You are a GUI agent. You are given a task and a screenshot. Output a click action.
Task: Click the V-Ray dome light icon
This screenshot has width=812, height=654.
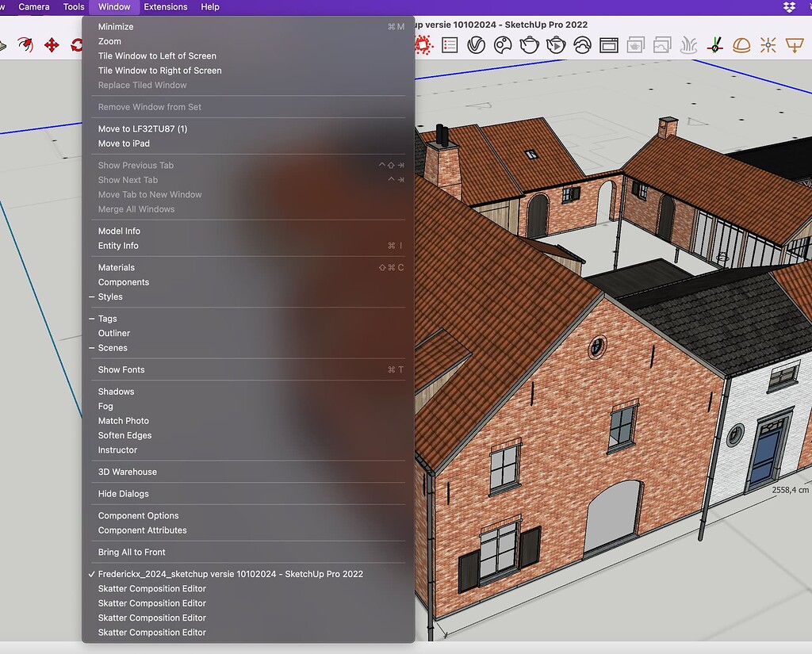click(741, 45)
